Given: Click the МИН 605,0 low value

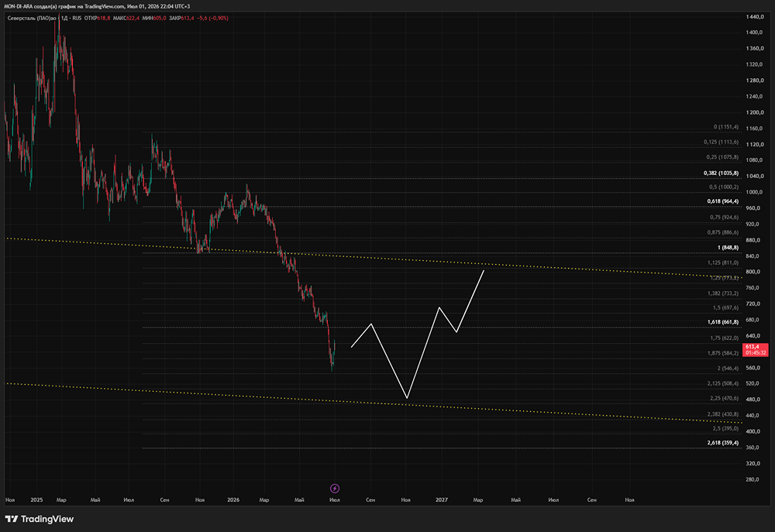Looking at the screenshot, I should click(x=154, y=18).
